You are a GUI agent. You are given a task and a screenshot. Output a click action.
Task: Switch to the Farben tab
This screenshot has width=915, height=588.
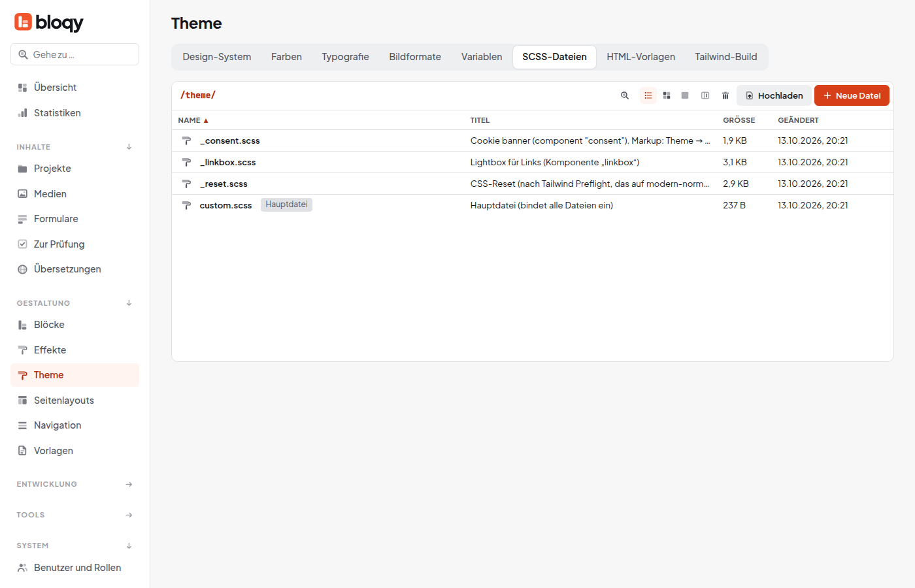click(286, 57)
